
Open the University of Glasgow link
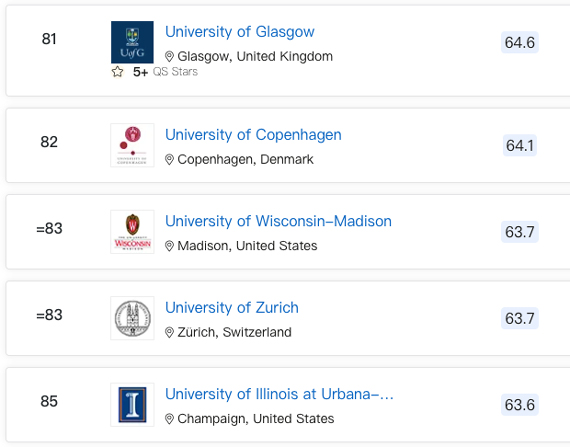(x=240, y=32)
